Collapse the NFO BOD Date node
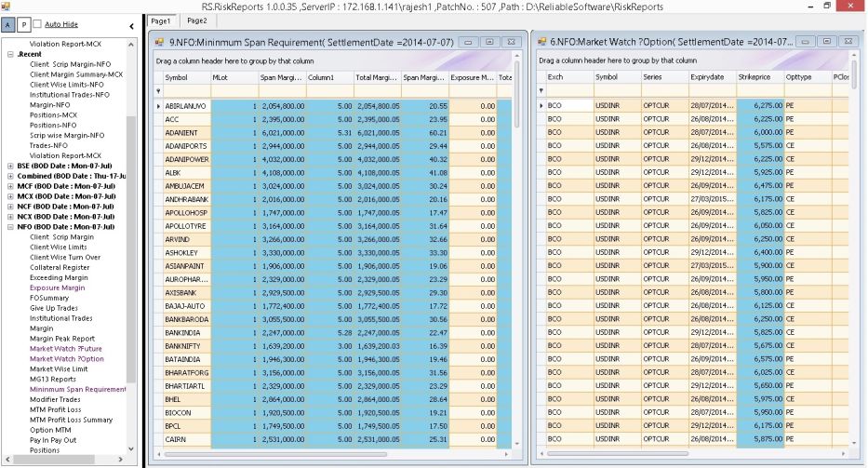The height and width of the screenshot is (468, 868). pyautogui.click(x=10, y=227)
